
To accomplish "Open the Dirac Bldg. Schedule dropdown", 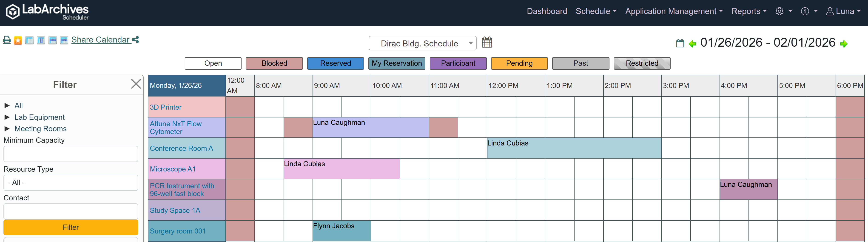I will pos(422,43).
